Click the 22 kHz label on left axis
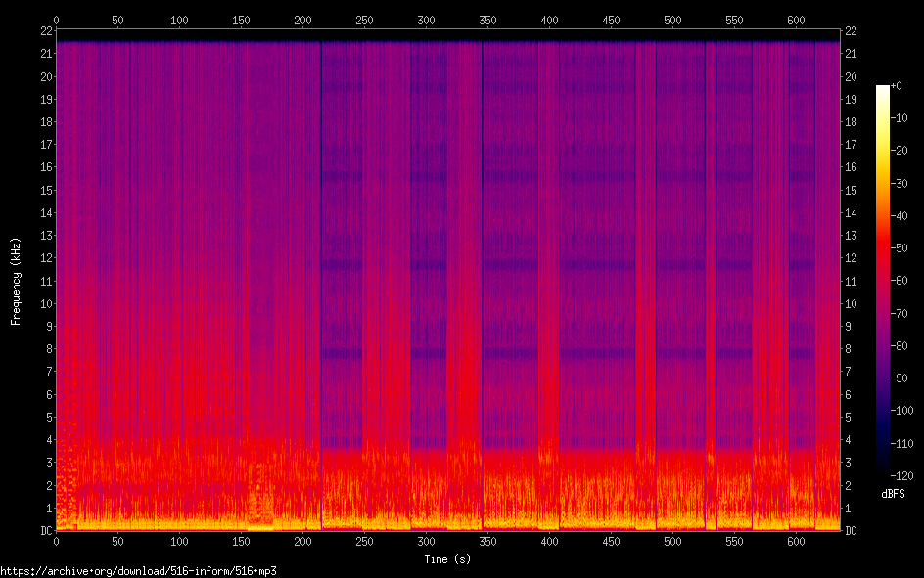This screenshot has height=578, width=924. tap(46, 31)
